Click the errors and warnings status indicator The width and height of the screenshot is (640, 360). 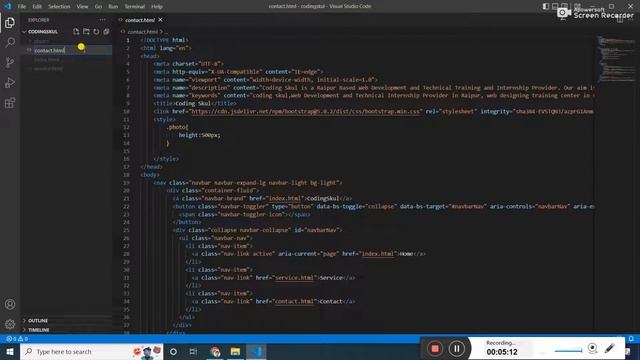pos(17,339)
